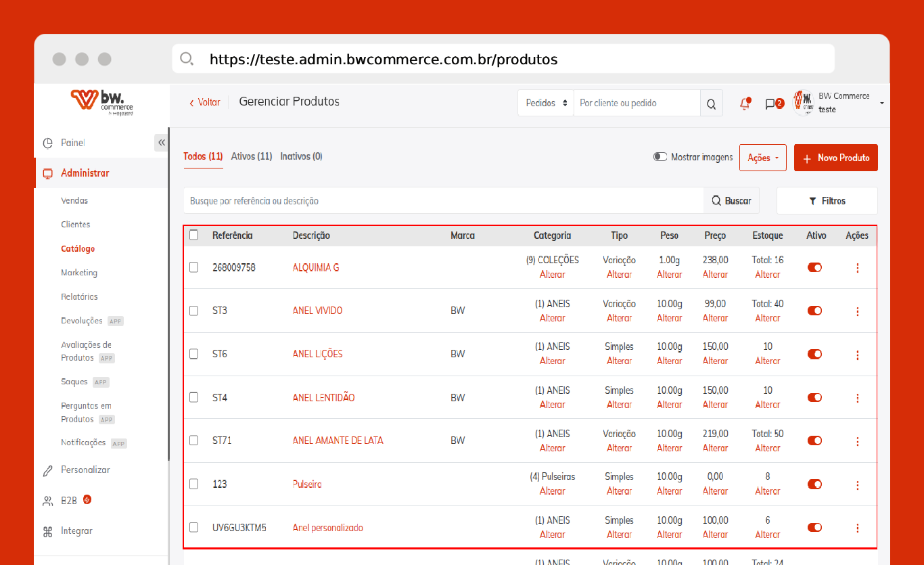The height and width of the screenshot is (565, 924).
Task: Open three-dot menu for Pulseira row
Action: point(858,485)
